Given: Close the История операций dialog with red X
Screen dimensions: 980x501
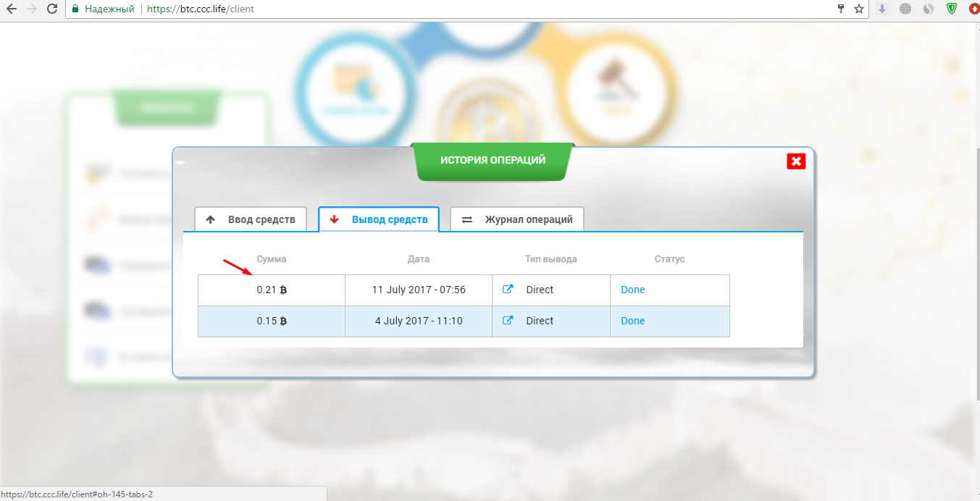Looking at the screenshot, I should [796, 161].
